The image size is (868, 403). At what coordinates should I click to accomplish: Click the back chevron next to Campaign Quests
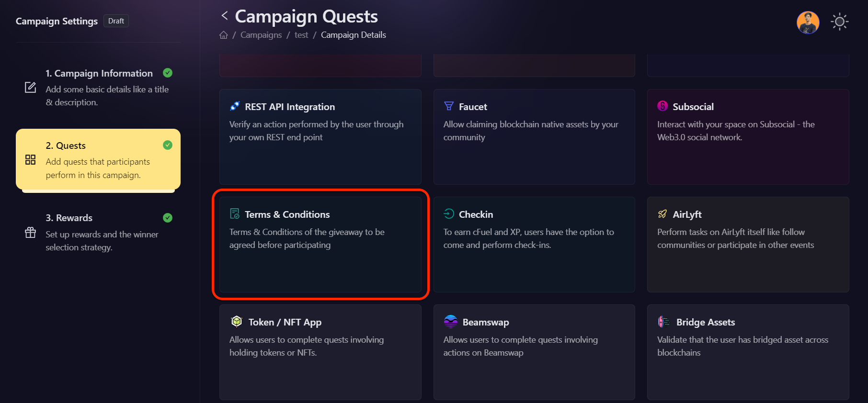click(224, 15)
